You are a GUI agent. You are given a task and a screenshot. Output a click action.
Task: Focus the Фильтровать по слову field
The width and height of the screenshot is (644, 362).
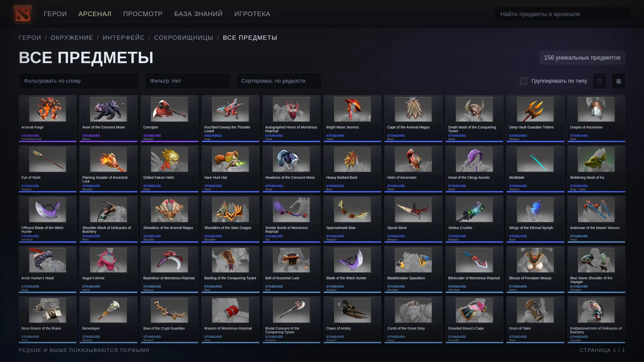[79, 81]
